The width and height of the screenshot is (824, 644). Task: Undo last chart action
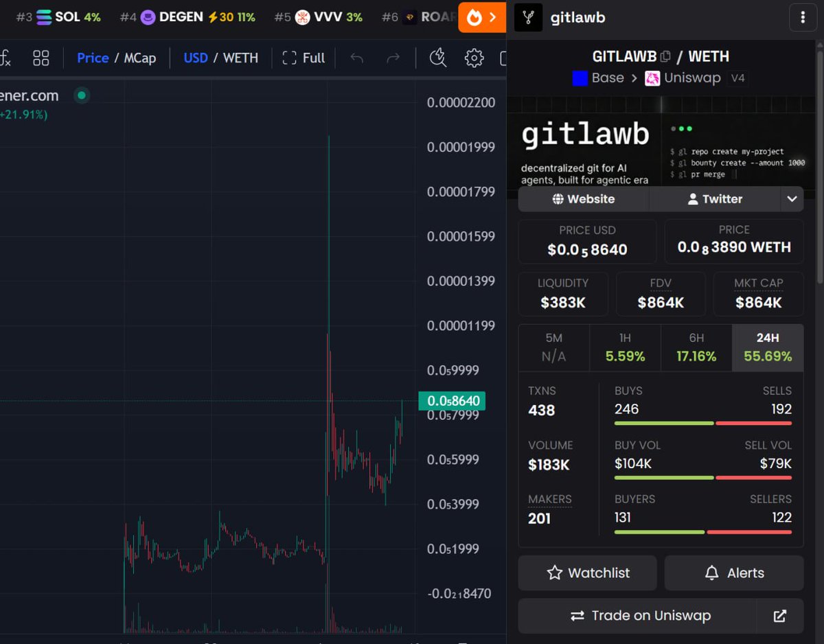coord(356,58)
